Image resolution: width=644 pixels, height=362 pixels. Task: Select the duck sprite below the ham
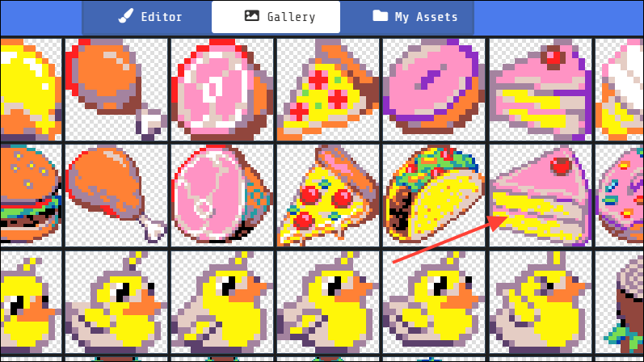222,302
